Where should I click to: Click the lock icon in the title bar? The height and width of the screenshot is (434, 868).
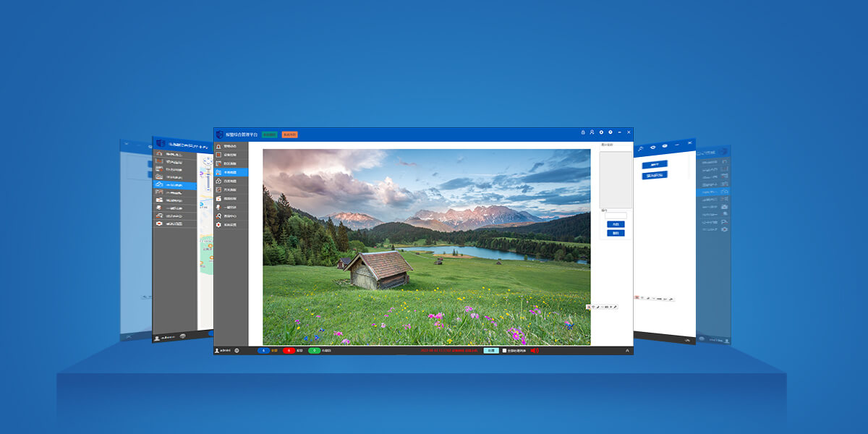(x=583, y=132)
